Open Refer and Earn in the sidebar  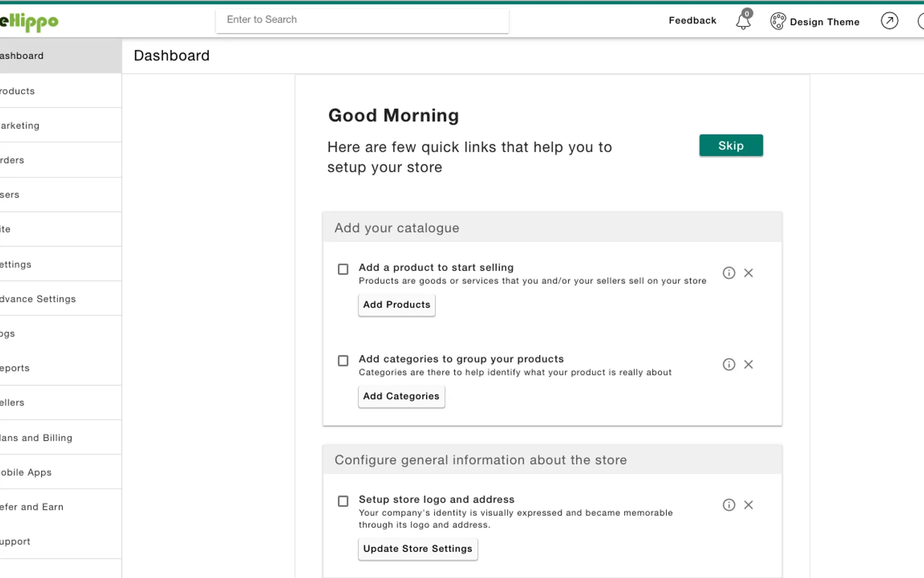[61, 507]
